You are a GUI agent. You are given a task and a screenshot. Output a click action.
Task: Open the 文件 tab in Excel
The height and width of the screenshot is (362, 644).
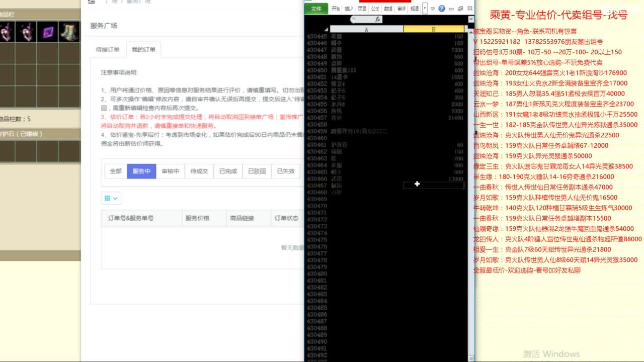click(316, 9)
